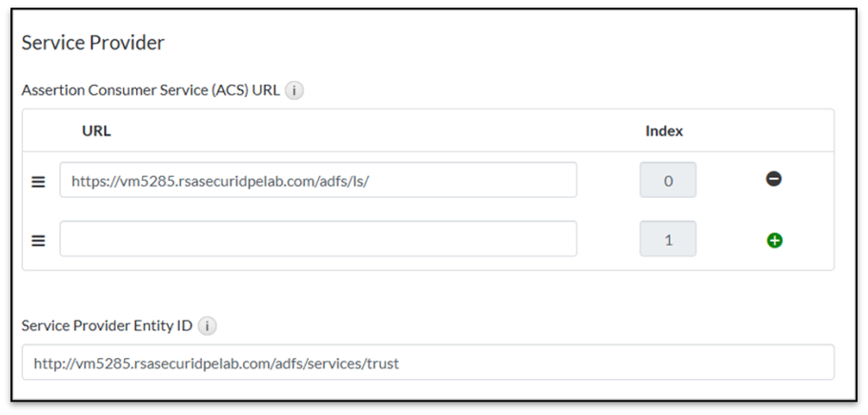Screen dimensions: 868x415
Task: Focus the ACS URL field containing adfs/ls/
Action: pos(317,180)
